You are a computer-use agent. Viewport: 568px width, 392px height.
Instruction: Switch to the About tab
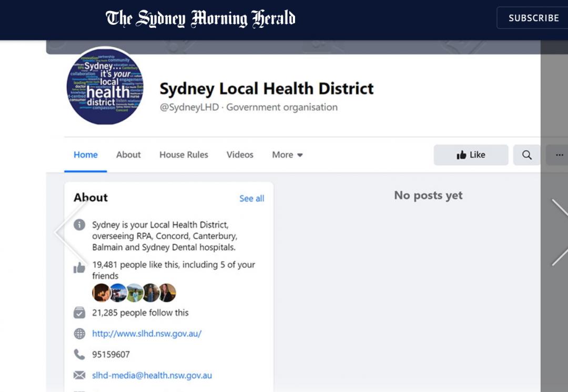pyautogui.click(x=128, y=154)
